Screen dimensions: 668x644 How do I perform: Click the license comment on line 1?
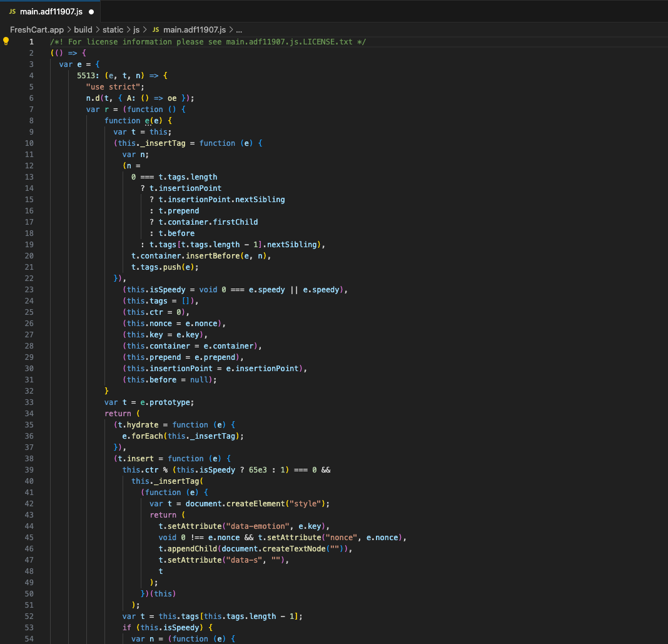[208, 42]
